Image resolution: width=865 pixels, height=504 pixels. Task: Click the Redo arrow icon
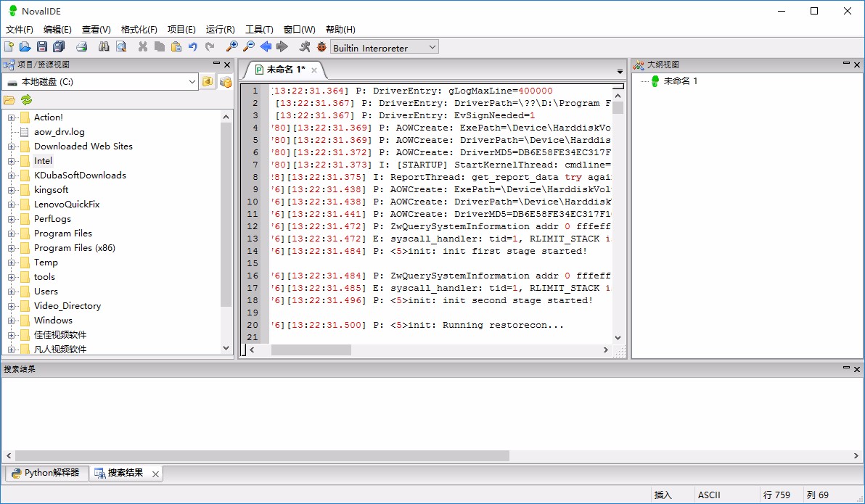210,47
